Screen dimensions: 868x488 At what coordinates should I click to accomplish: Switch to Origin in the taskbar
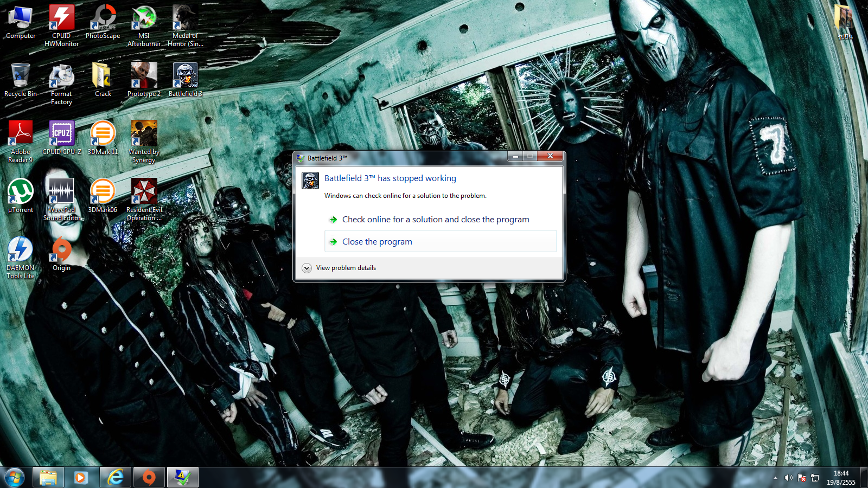[x=149, y=478]
